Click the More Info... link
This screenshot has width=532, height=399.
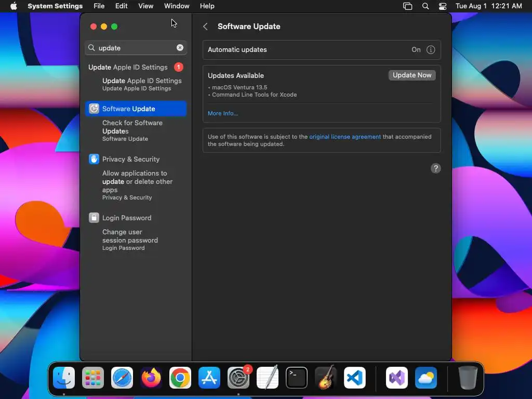tap(223, 113)
